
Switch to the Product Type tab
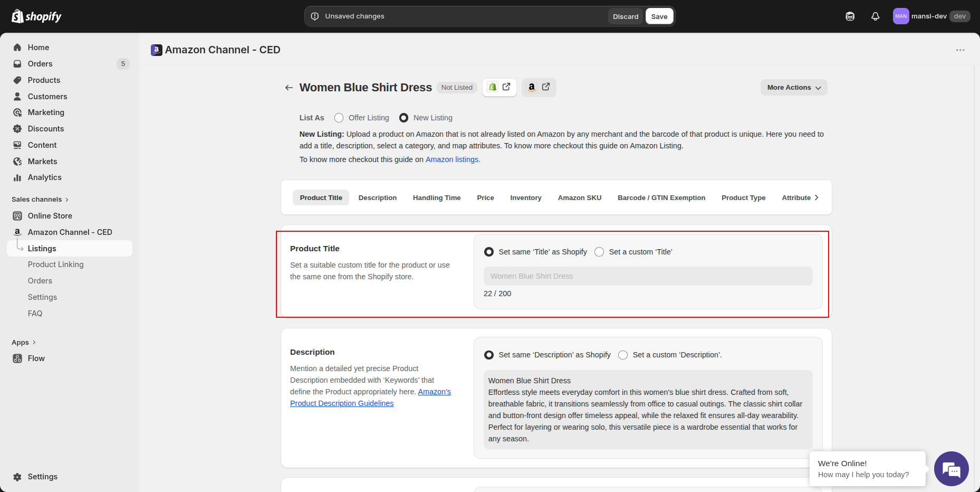point(744,197)
